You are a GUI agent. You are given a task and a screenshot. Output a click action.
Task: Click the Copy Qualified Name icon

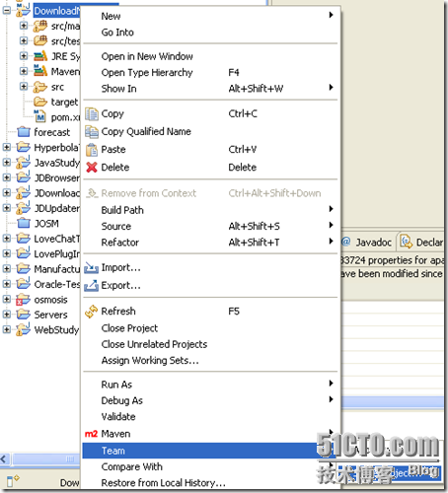92,132
